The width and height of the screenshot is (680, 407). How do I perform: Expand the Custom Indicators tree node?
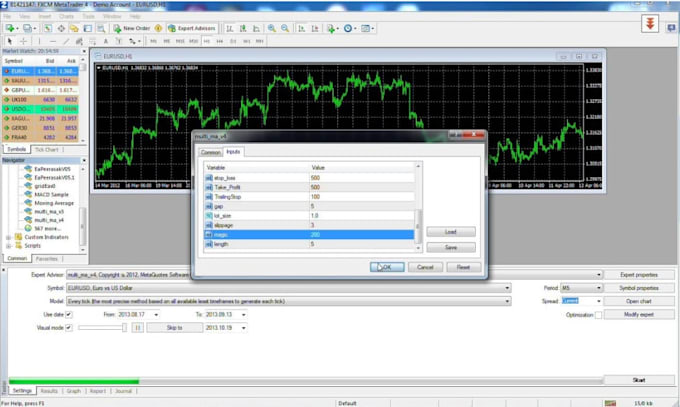[x=8, y=237]
